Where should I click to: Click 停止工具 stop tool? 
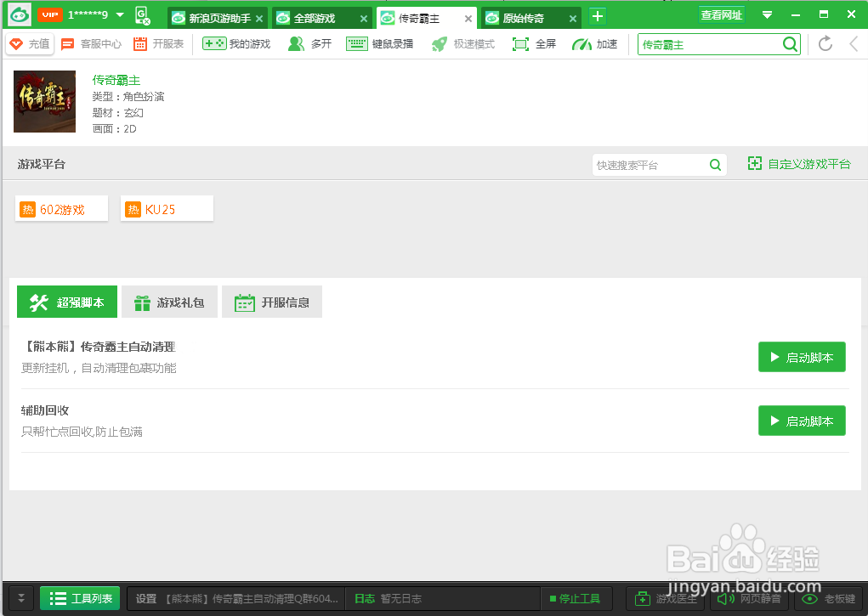pyautogui.click(x=576, y=599)
